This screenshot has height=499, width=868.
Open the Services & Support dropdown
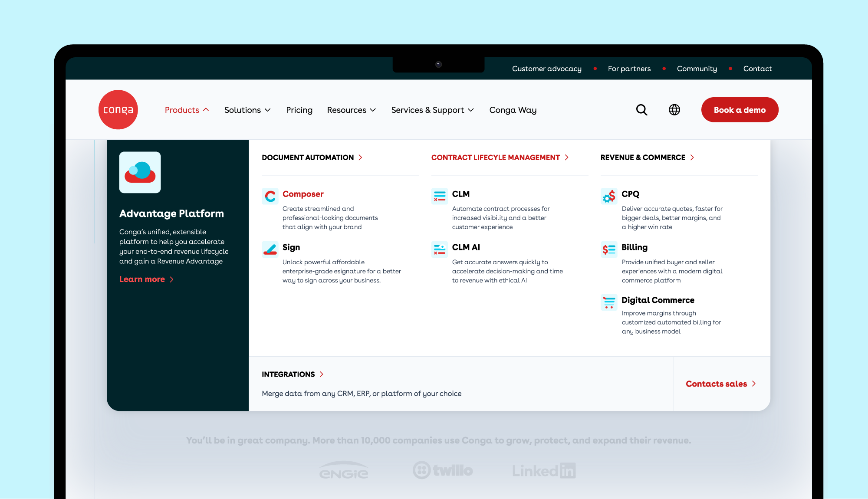coord(432,110)
